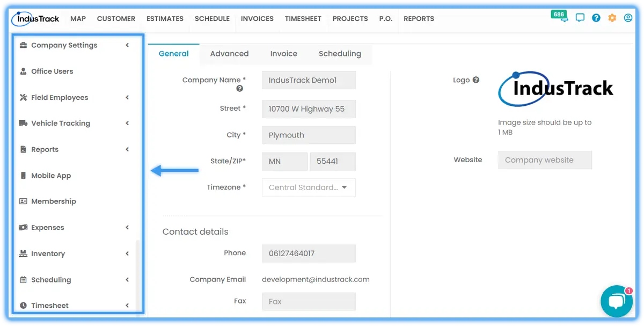Viewport: 644px width, 326px height.
Task: Click the Company Settings briefcase icon
Action: tap(23, 45)
